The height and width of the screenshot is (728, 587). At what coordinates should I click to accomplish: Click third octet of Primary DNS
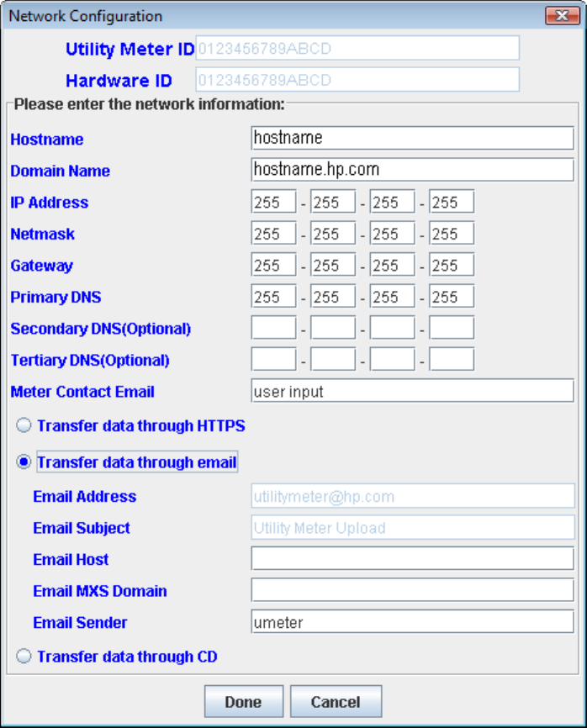click(x=393, y=296)
